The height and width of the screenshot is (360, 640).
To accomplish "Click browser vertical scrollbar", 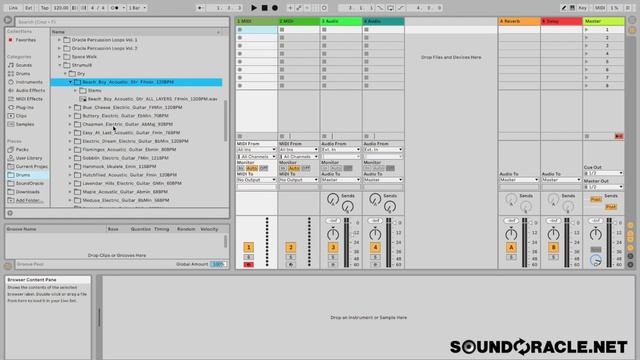I will [225, 121].
